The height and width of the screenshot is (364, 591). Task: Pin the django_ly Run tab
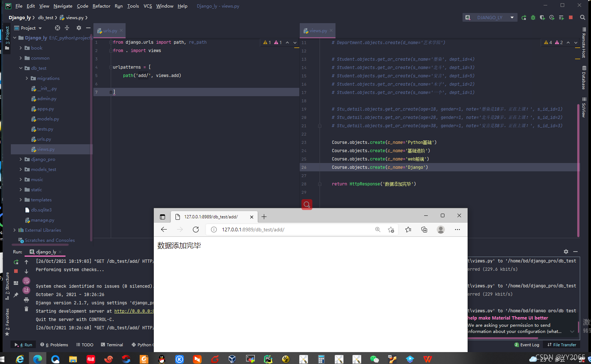click(16, 295)
